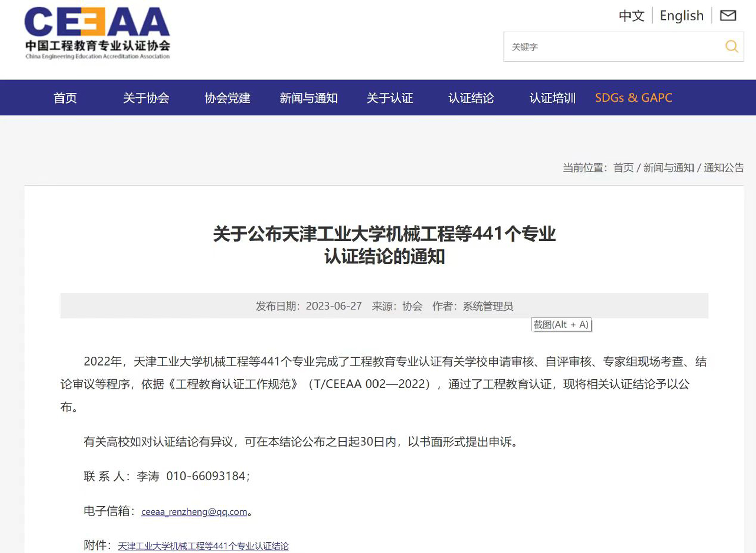This screenshot has width=756, height=553.
Task: Click the magnifier search icon
Action: point(731,47)
